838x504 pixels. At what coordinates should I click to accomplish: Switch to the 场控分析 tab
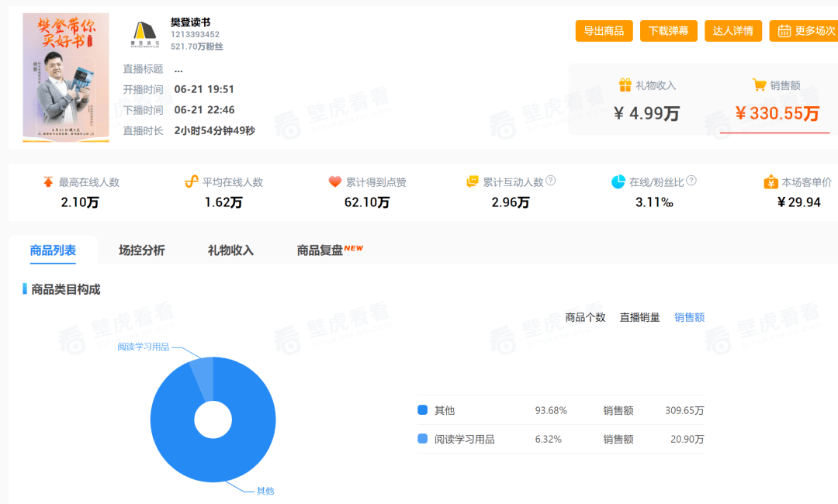pyautogui.click(x=141, y=250)
